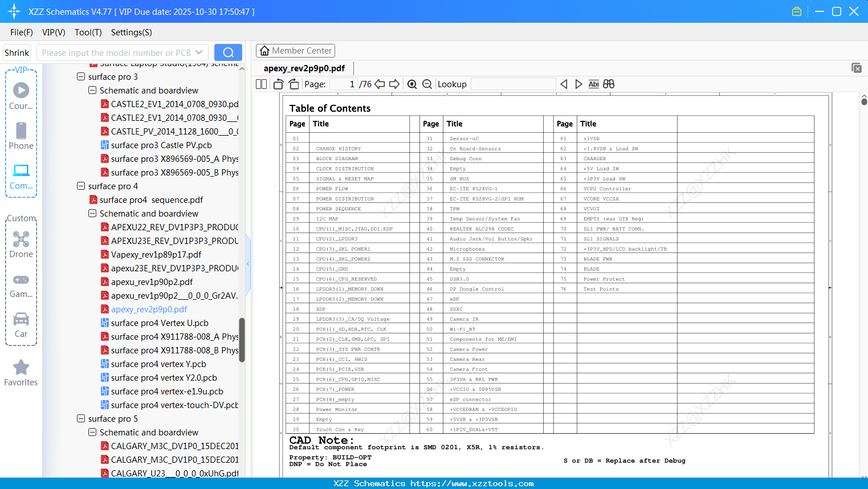Close the document panel via corner icon
This screenshot has height=489, width=868.
pos(856,68)
